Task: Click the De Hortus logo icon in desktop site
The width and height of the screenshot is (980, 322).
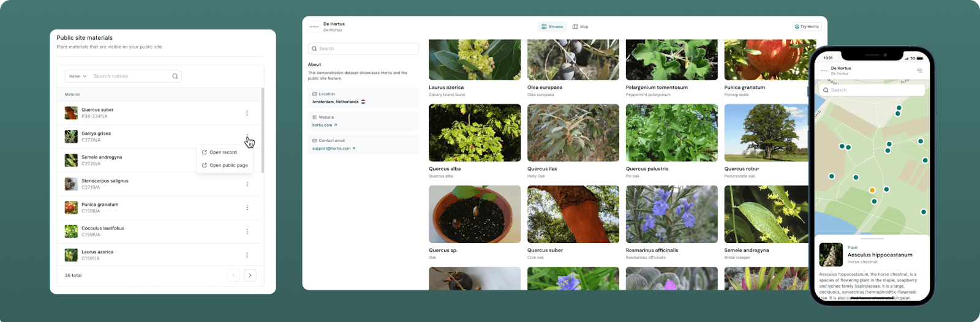Action: click(x=314, y=27)
